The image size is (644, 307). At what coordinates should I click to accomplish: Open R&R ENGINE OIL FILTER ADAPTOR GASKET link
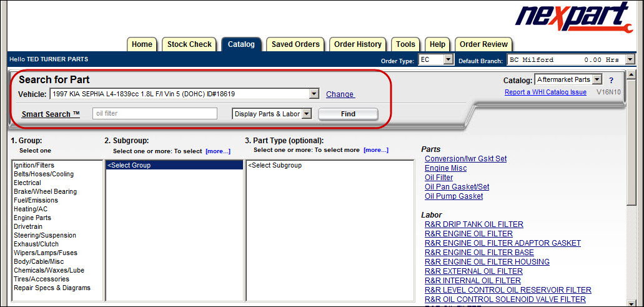(x=503, y=243)
